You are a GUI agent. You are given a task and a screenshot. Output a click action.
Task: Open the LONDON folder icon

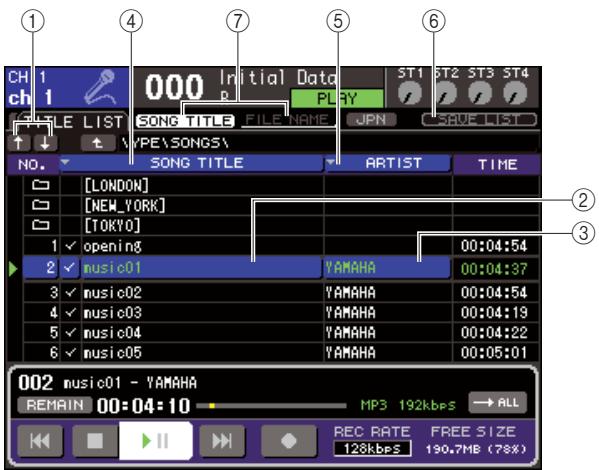pos(40,185)
